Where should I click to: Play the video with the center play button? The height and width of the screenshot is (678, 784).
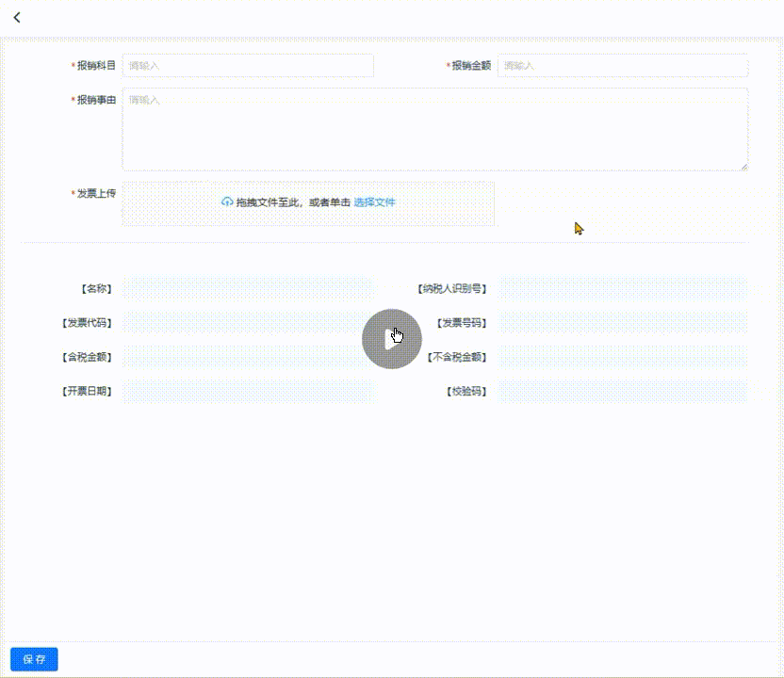pos(391,339)
